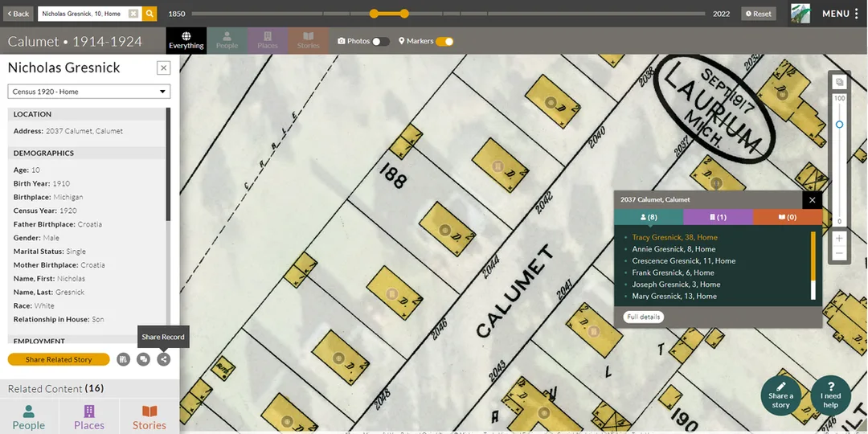
Task: Click the site logo thumbnail beside MENU
Action: [x=800, y=14]
